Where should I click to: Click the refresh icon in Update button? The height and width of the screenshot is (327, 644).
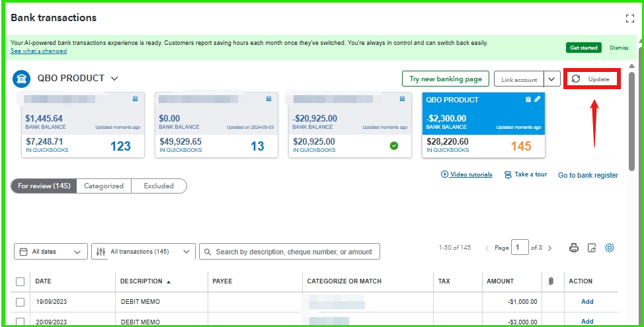click(x=576, y=79)
